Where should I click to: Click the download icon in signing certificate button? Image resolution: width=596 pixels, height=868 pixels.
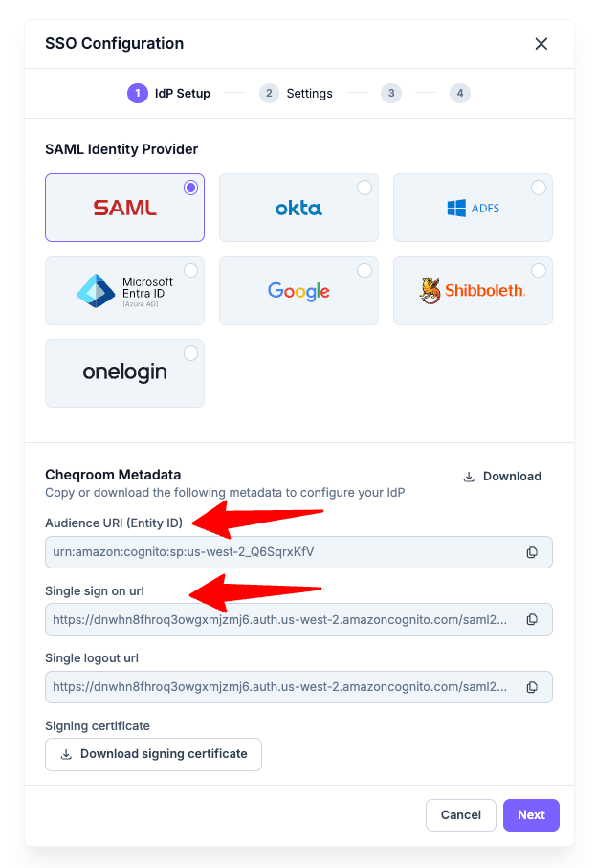[x=66, y=754]
